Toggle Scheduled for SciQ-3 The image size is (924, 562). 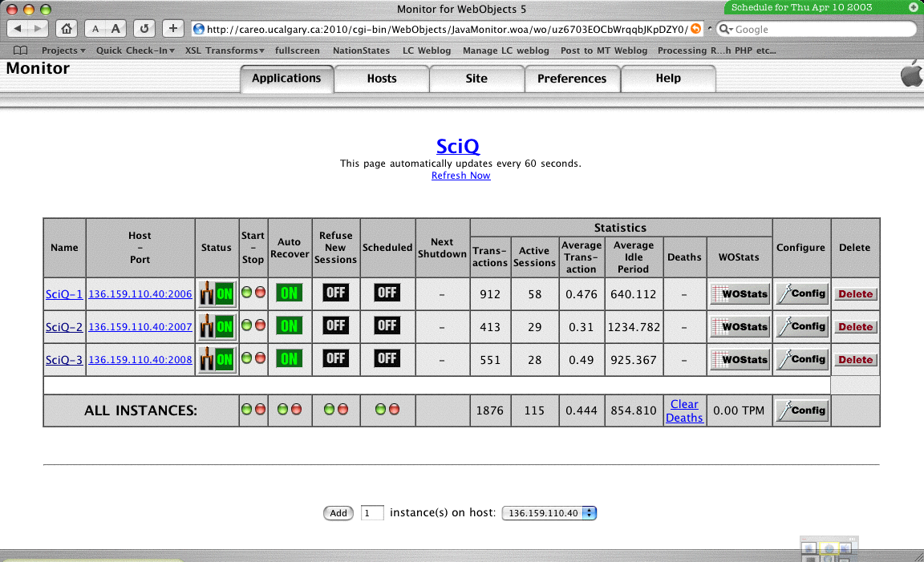pyautogui.click(x=387, y=358)
